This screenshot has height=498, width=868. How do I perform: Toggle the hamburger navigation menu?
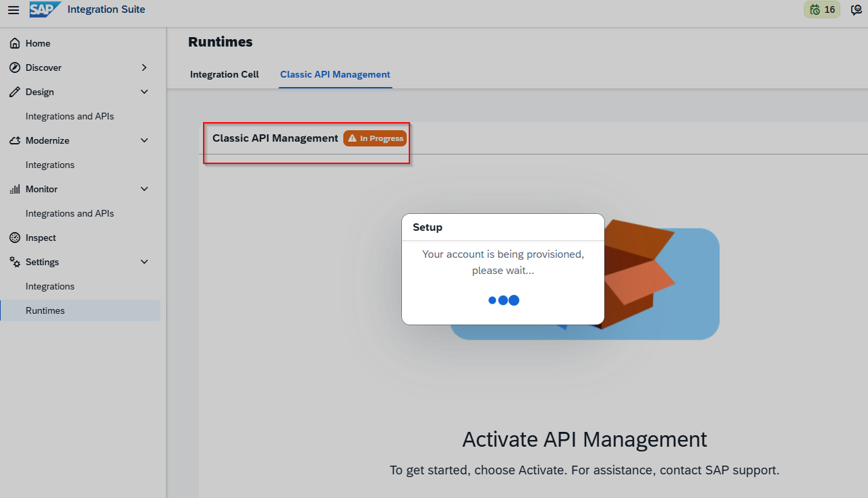click(13, 9)
